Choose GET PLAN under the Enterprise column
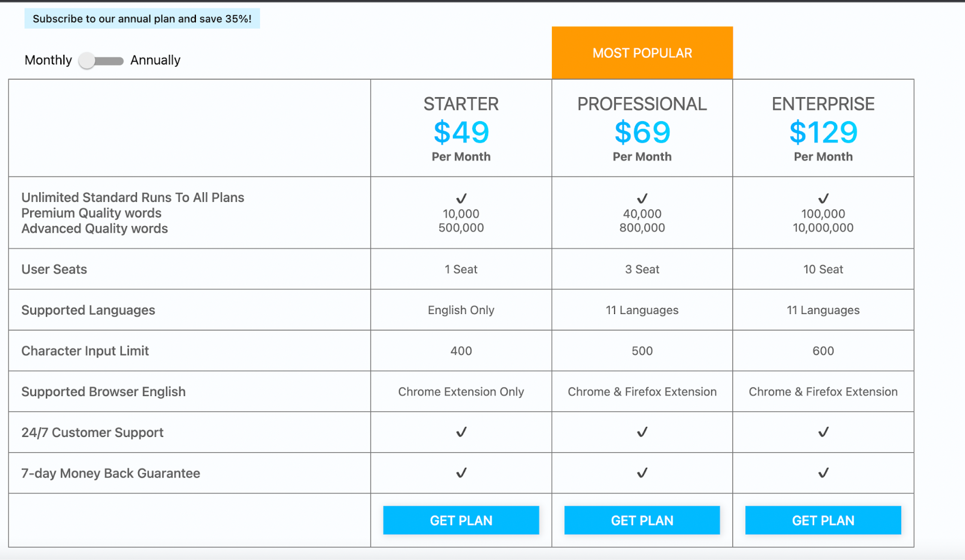This screenshot has height=560, width=965. [x=823, y=520]
